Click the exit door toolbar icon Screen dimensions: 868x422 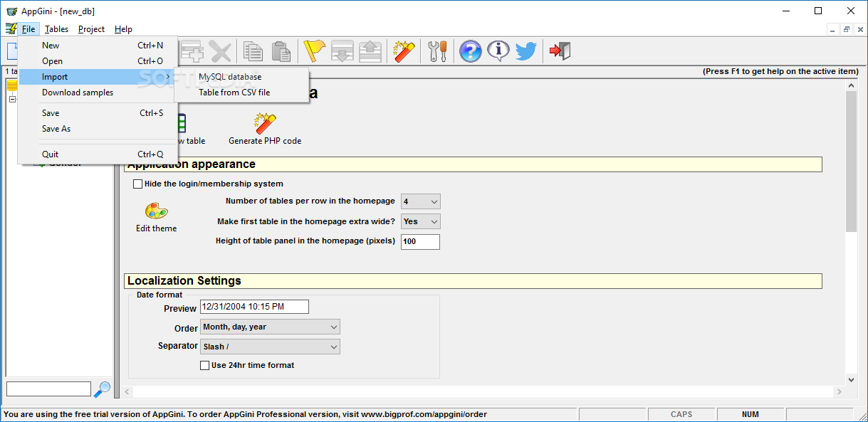[560, 51]
